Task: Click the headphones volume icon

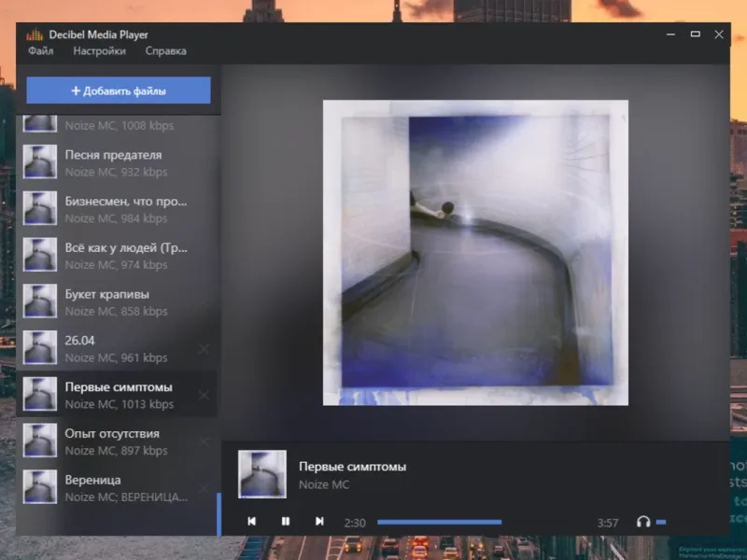Action: tap(643, 522)
